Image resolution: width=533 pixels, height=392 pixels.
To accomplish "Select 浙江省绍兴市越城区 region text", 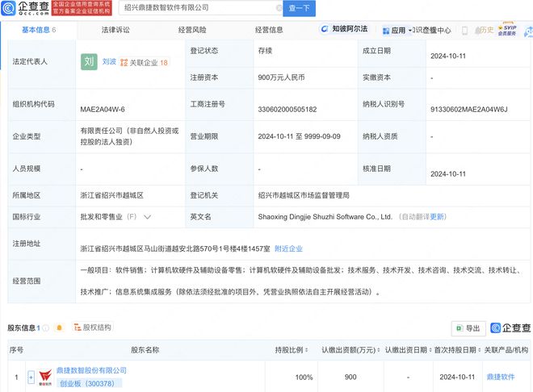I will pyautogui.click(x=111, y=195).
